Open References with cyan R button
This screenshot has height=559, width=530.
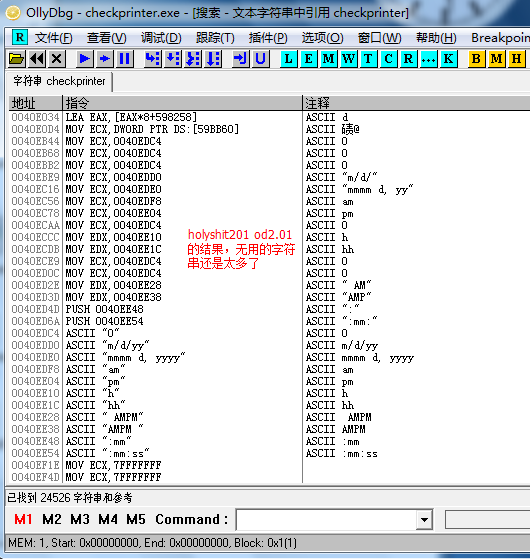(x=408, y=58)
